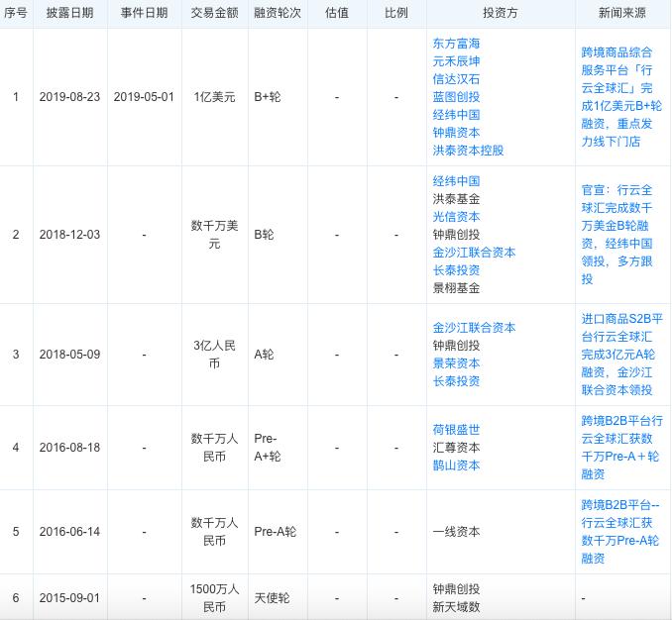Image resolution: width=672 pixels, height=620 pixels.
Task: Open investor link 信达汉石
Action: (456, 79)
